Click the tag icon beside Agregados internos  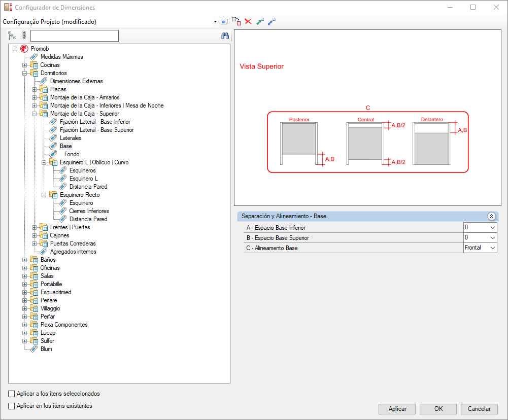44,252
